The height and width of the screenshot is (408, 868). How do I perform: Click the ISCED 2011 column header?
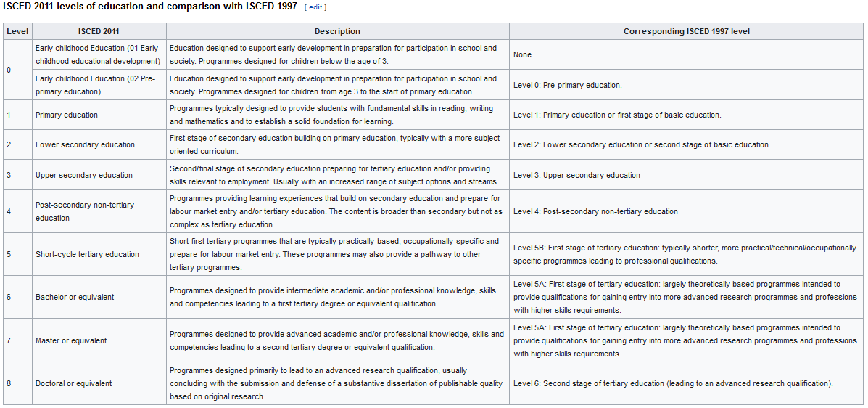click(x=99, y=32)
